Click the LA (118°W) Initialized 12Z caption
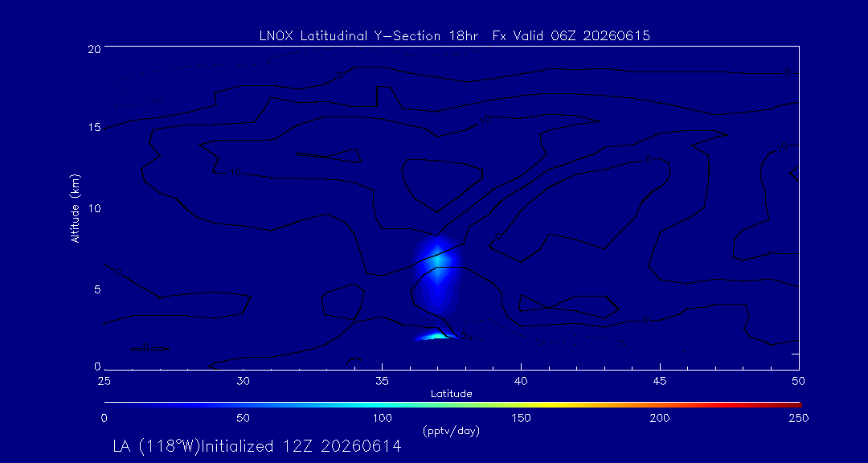Image resolution: width=868 pixels, height=463 pixels. (257, 446)
